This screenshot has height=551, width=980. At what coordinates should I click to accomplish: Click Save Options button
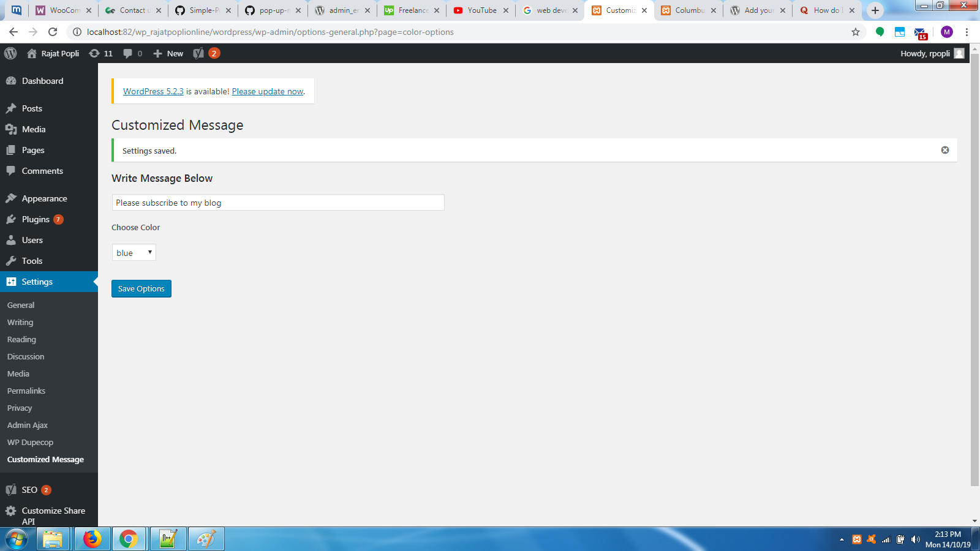(x=141, y=288)
